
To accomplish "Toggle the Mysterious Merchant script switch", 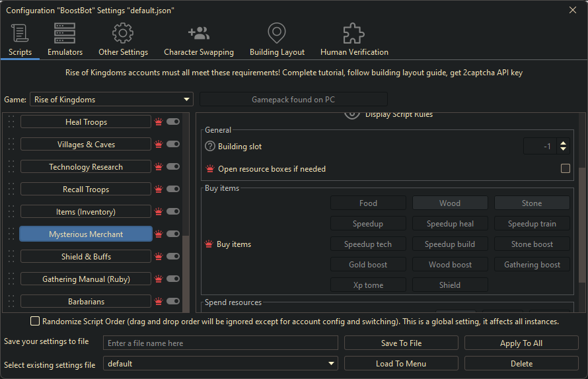I will (x=173, y=234).
